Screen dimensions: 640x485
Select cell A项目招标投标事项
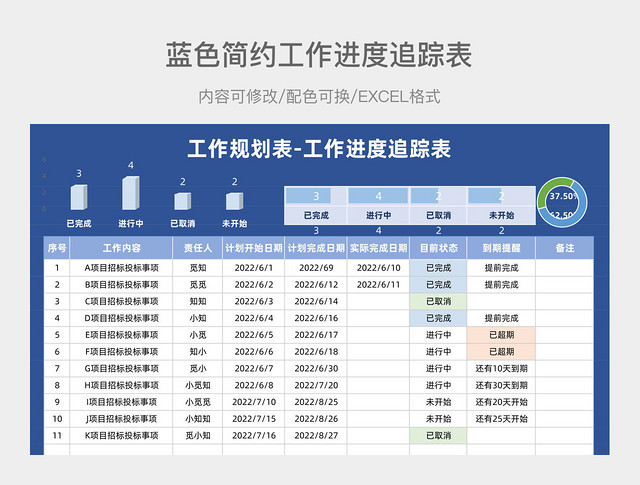tap(121, 268)
